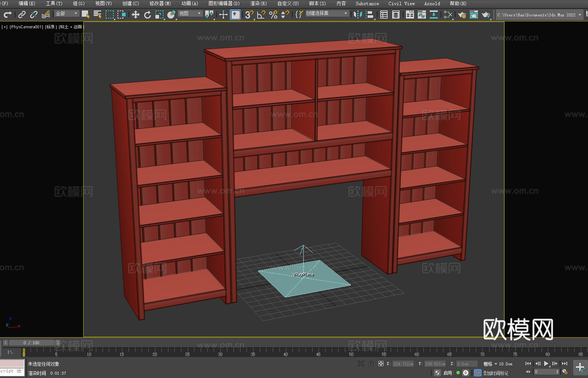
Task: Click Bind to Space Warp icon
Action: click(46, 14)
